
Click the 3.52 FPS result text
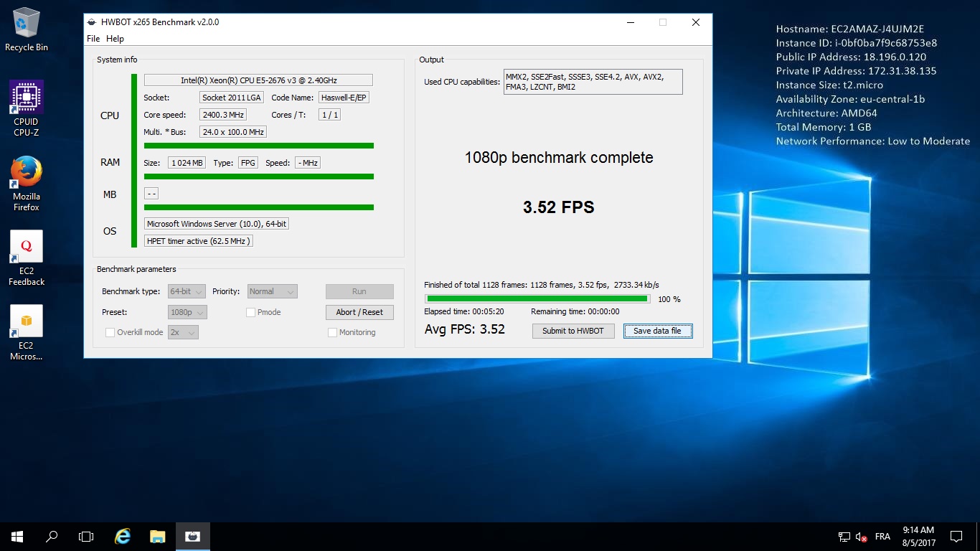pyautogui.click(x=559, y=207)
